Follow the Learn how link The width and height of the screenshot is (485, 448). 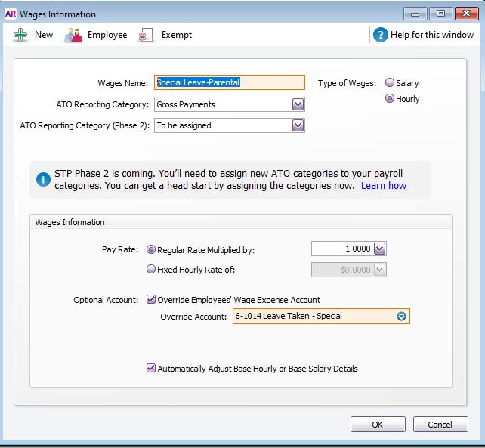(383, 186)
